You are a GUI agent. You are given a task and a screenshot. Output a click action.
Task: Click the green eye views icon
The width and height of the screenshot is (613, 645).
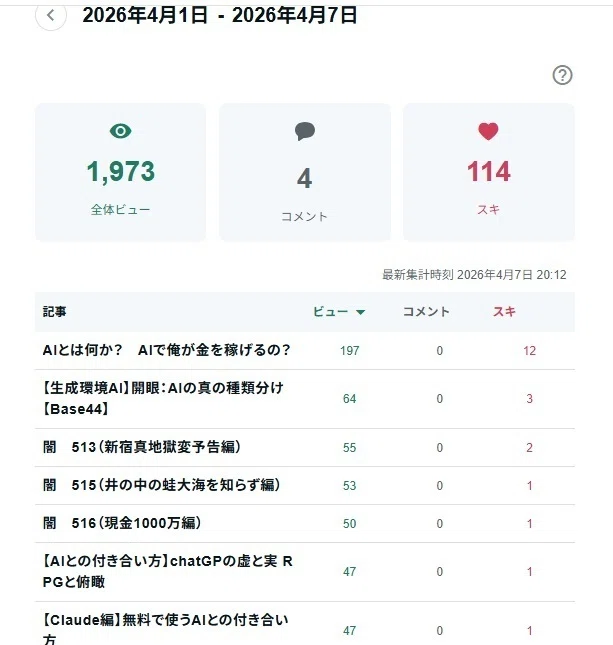pyautogui.click(x=121, y=131)
